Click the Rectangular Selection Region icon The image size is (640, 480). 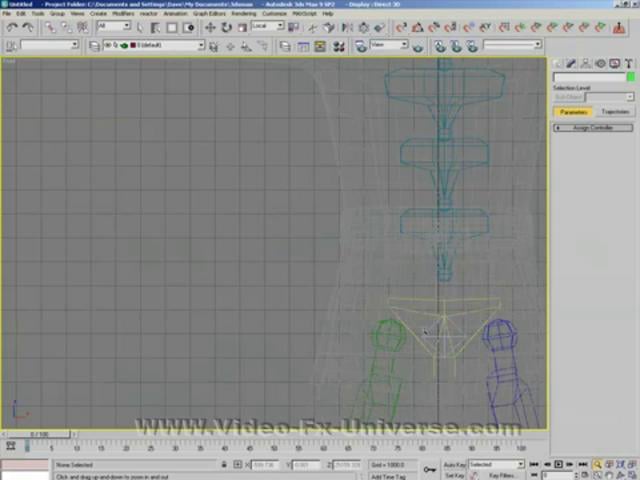172,27
